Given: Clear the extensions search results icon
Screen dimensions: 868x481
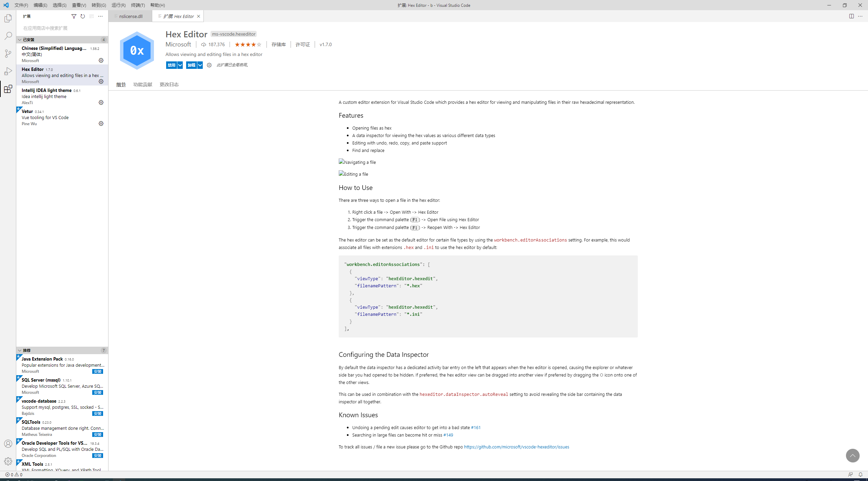Looking at the screenshot, I should pyautogui.click(x=92, y=16).
